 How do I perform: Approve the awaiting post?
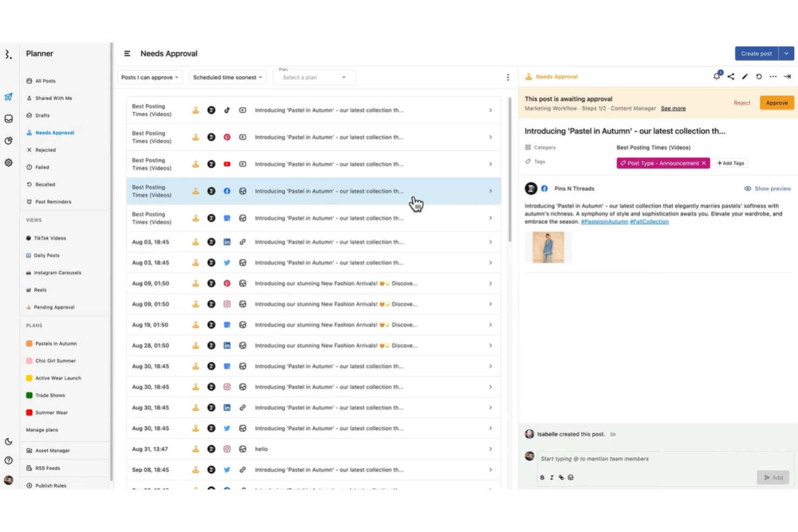(776, 102)
